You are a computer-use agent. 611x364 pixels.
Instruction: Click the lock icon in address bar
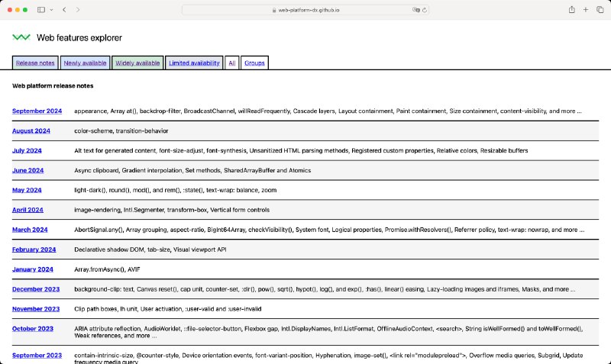click(x=274, y=10)
